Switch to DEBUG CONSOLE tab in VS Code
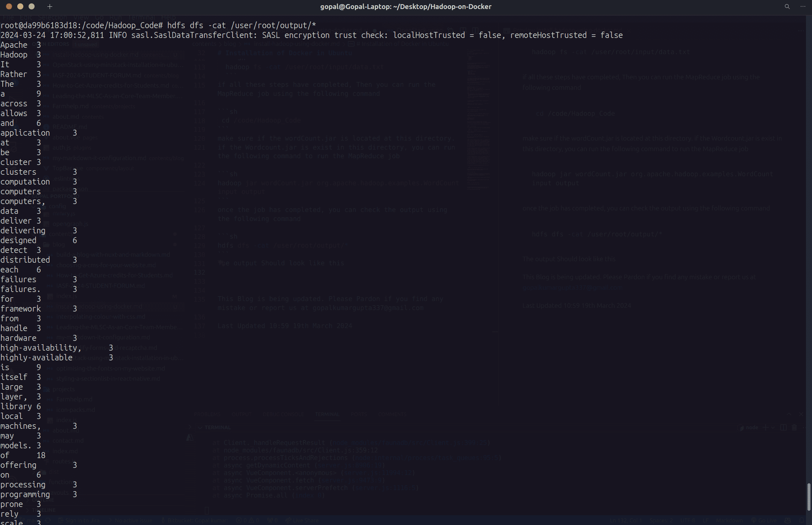The height and width of the screenshot is (525, 812). pos(283,414)
